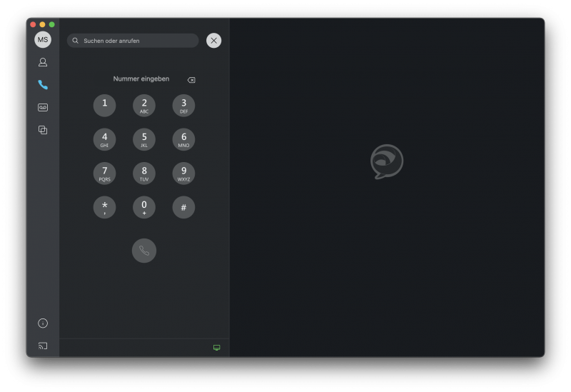Focus the 'Suchen oder anrufen' search field
This screenshot has height=392, width=571.
click(133, 41)
